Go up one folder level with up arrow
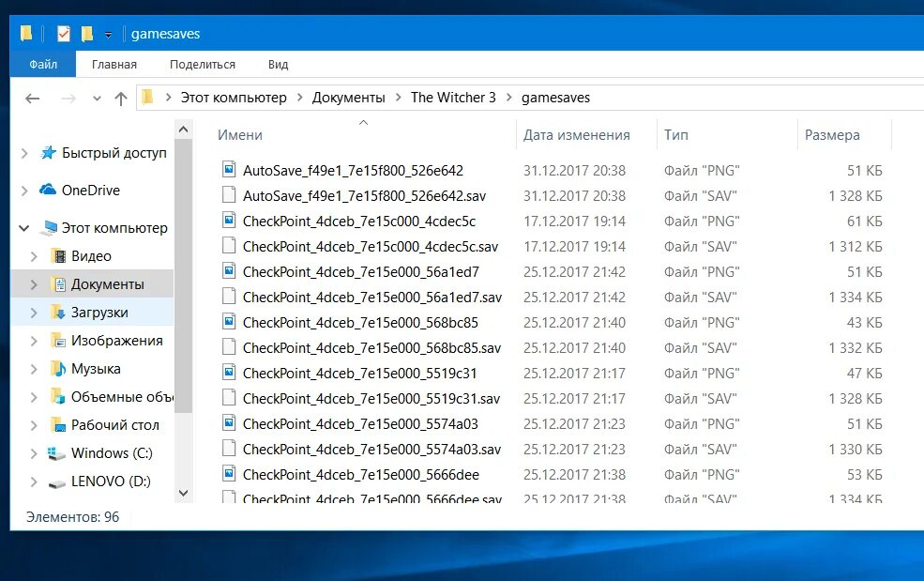This screenshot has width=924, height=581. (x=121, y=99)
